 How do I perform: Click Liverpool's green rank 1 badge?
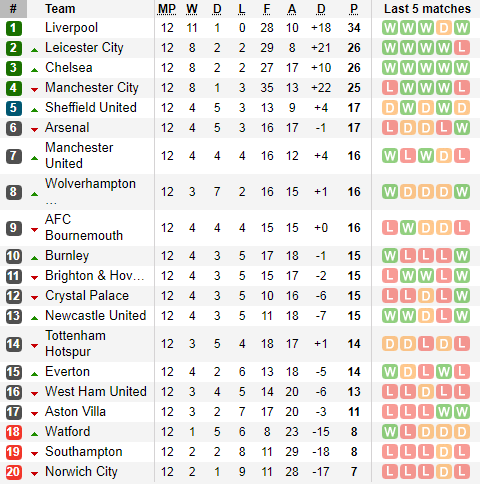[x=14, y=28]
